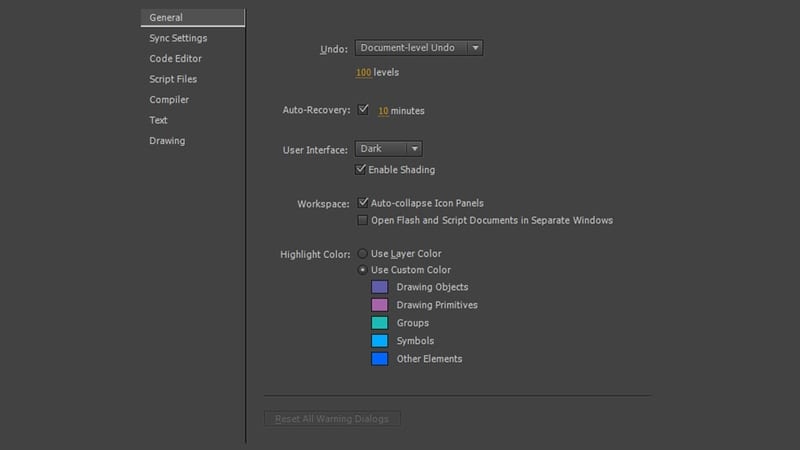
Task: Select Script Files category
Action: [x=173, y=79]
